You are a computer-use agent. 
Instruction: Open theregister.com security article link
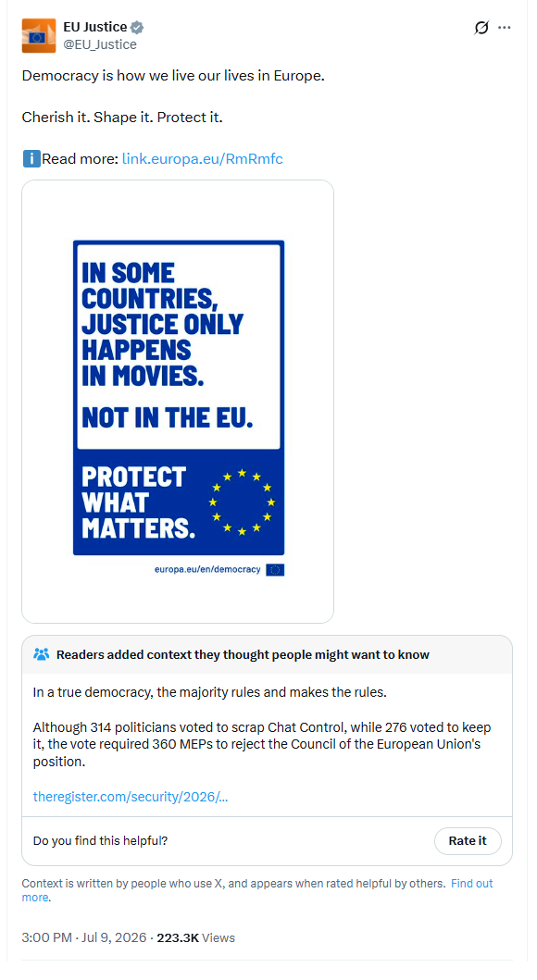click(x=130, y=797)
